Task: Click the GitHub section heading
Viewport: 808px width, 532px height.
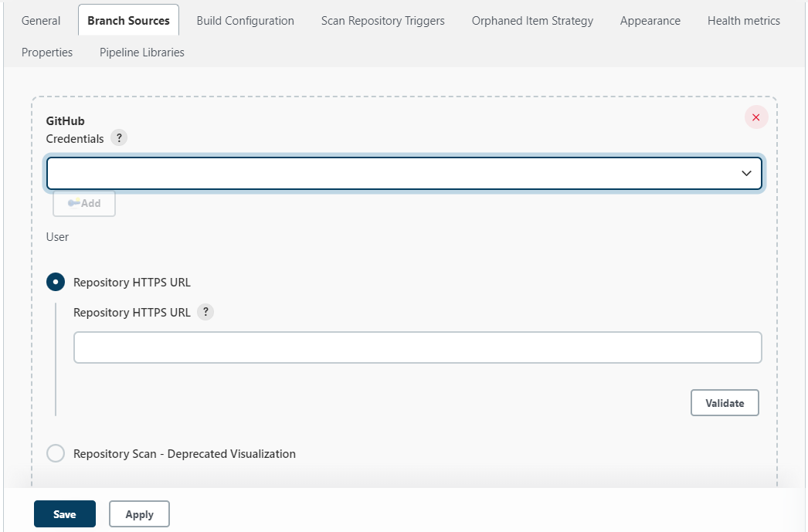Action: point(66,121)
